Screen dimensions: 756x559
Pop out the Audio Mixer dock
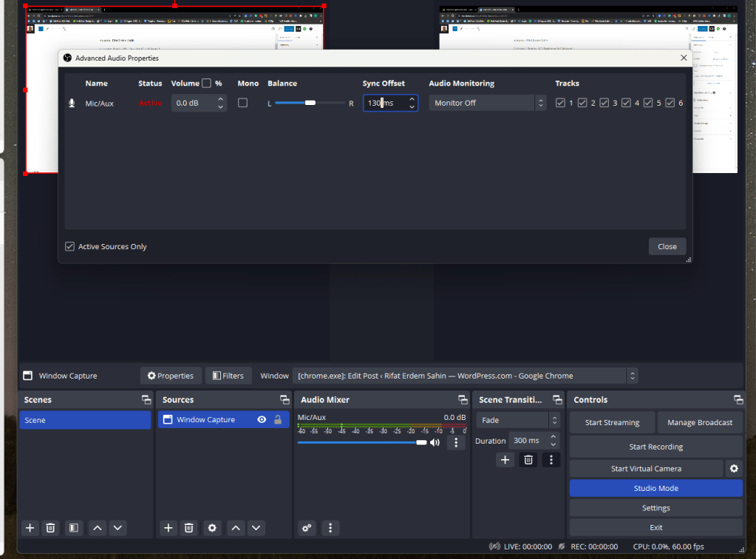pyautogui.click(x=463, y=400)
